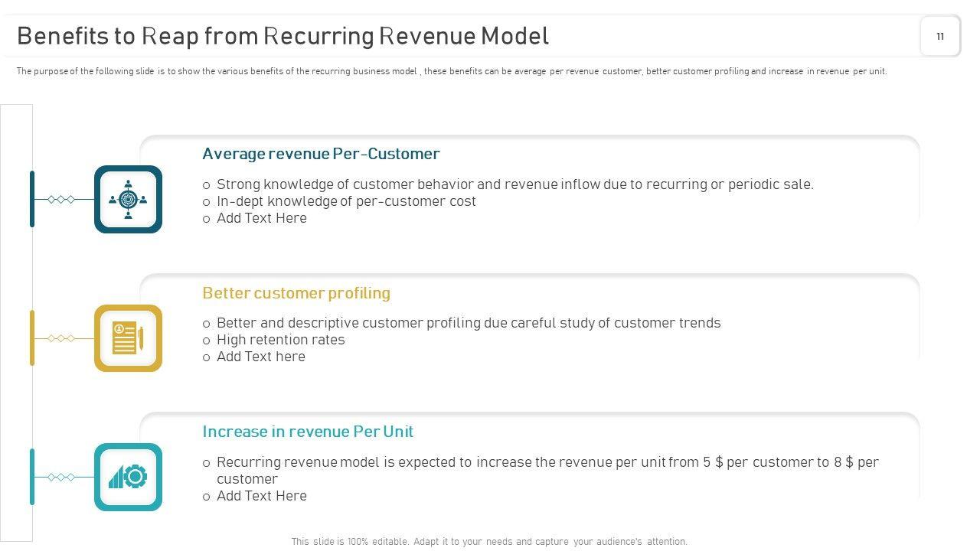The height and width of the screenshot is (551, 980).
Task: Click 'Add Text here' under customer profiling
Action: [x=261, y=357]
